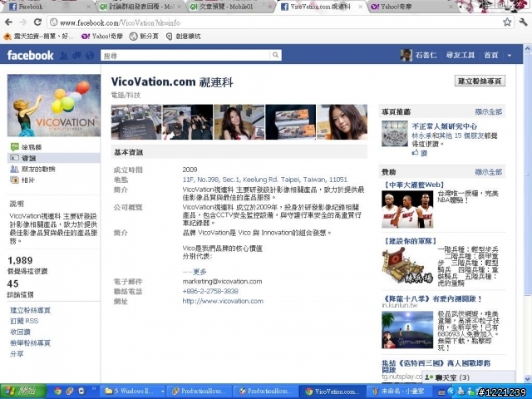Click the 練兵場 game ad image
The width and height of the screenshot is (532, 399).
pos(407,266)
